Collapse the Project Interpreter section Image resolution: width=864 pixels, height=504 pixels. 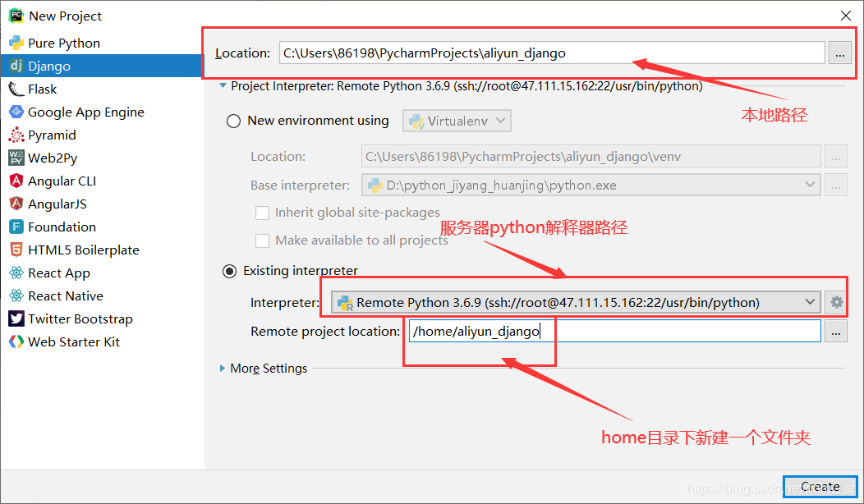tap(223, 86)
